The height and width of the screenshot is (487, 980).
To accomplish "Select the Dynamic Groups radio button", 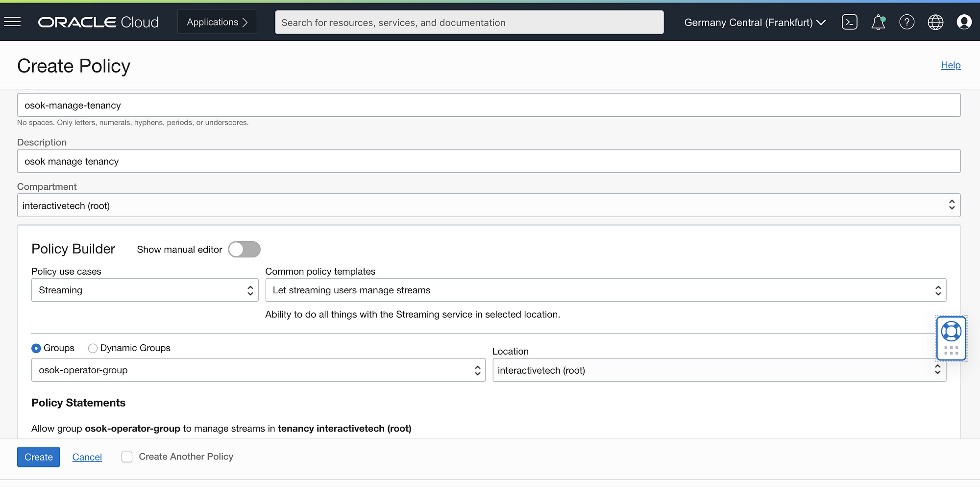I will tap(93, 348).
